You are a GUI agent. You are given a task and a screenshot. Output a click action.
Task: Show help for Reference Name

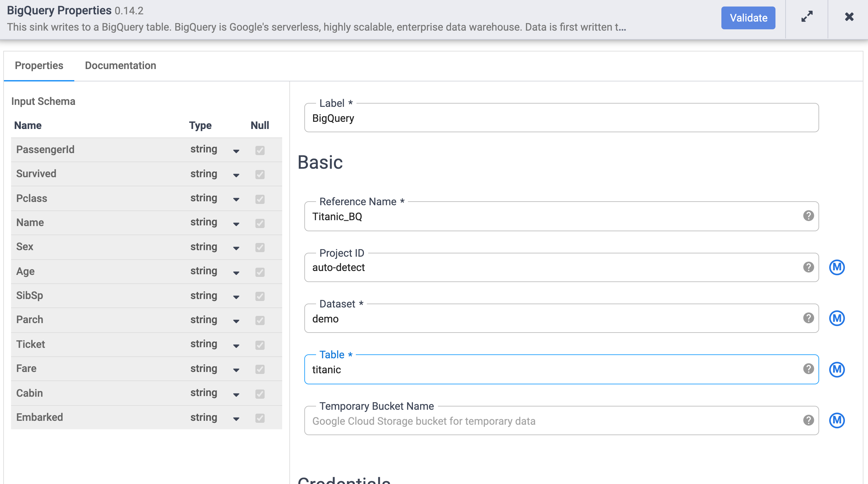(x=808, y=216)
